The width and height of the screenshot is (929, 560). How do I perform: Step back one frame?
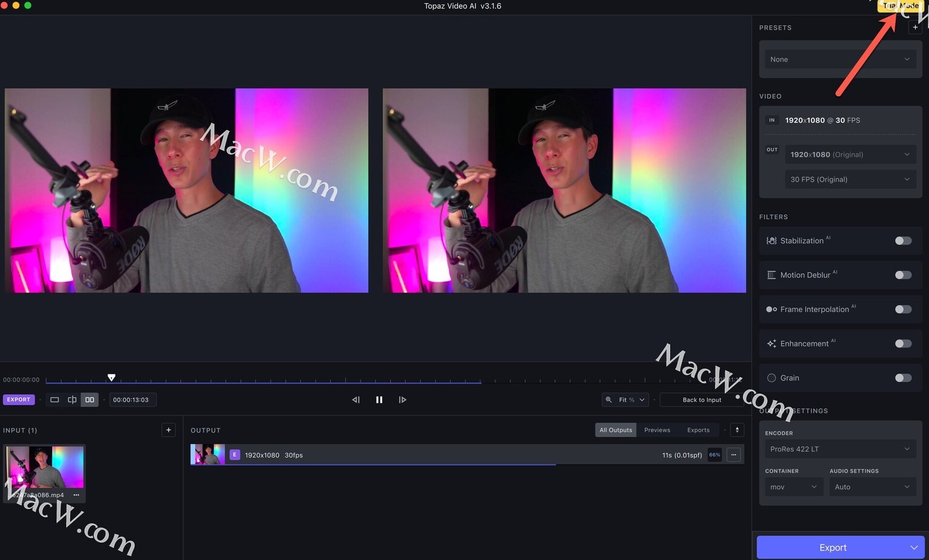pos(356,400)
